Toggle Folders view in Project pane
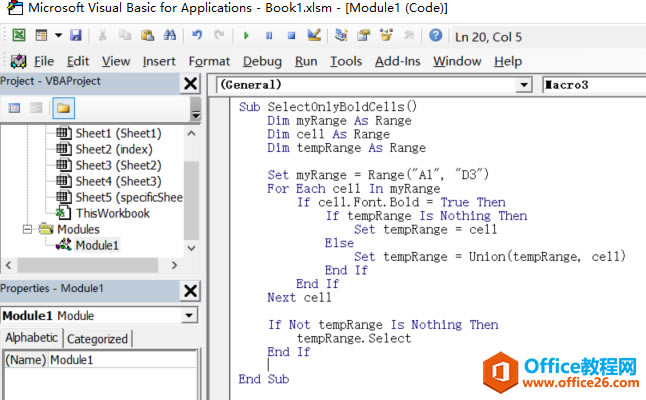Viewport: 646px width, 400px height. (x=63, y=108)
